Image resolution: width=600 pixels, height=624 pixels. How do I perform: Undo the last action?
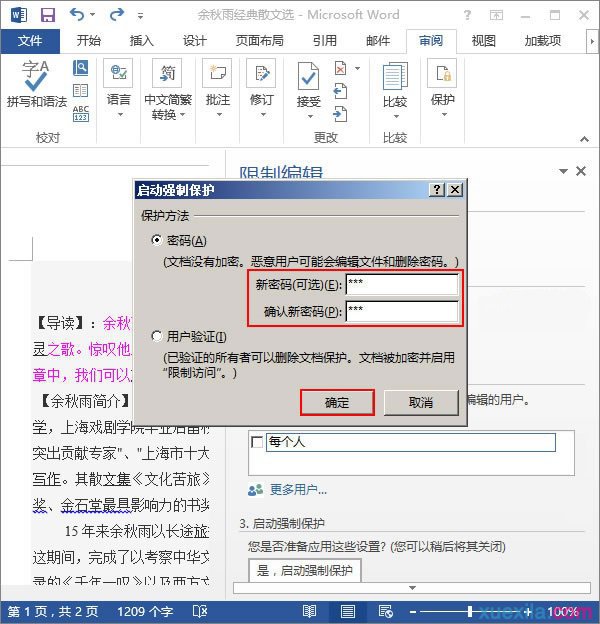[x=77, y=15]
